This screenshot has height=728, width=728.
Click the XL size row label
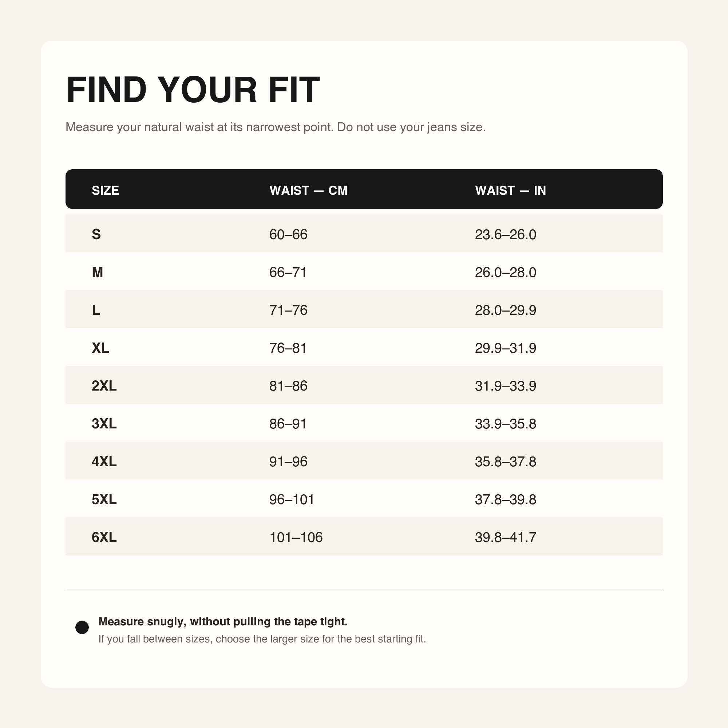[x=100, y=348]
